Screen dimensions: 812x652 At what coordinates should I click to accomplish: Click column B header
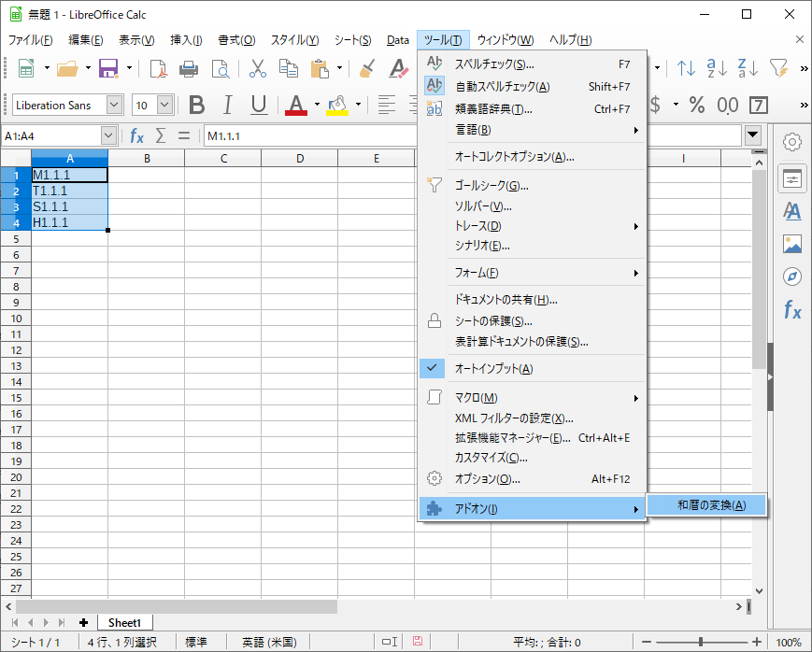point(147,159)
